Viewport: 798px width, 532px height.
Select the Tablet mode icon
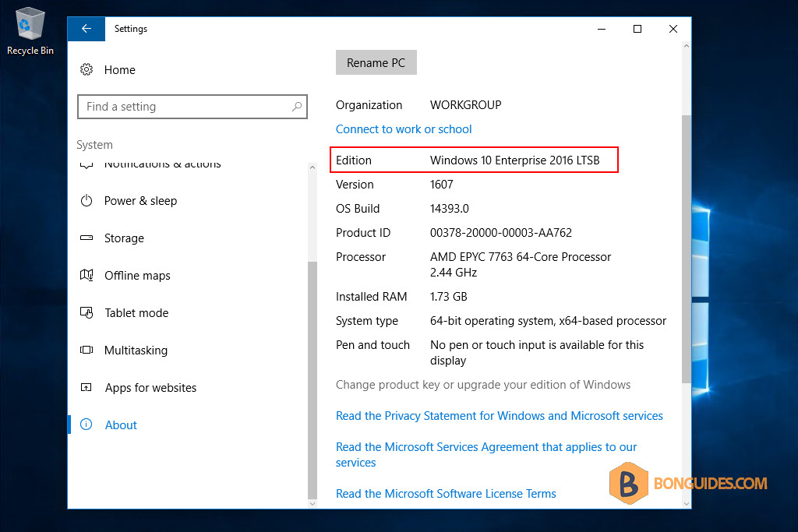pos(87,312)
